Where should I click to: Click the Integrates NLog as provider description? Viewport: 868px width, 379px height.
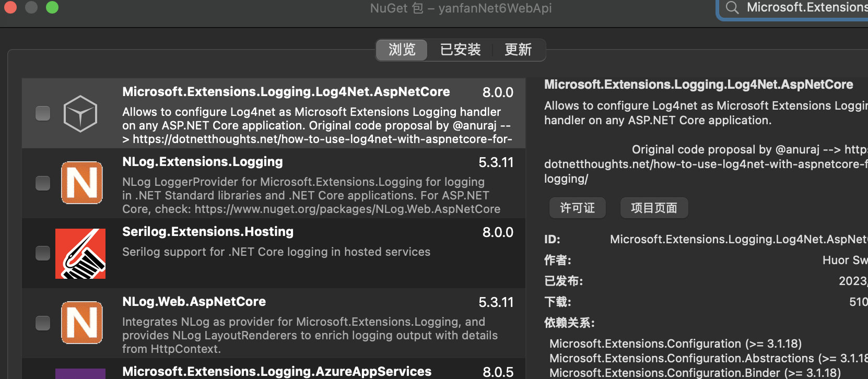click(310, 336)
